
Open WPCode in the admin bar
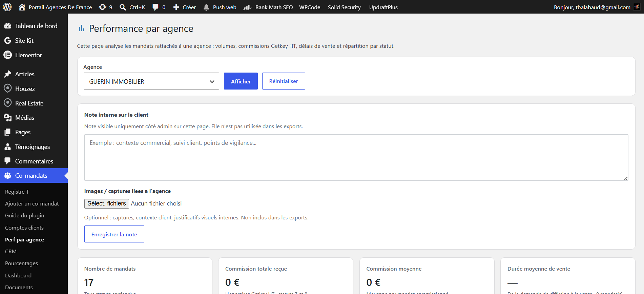pos(310,7)
